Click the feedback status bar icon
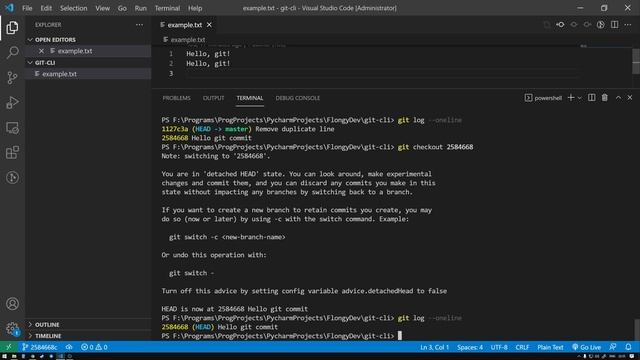Image resolution: width=640 pixels, height=360 pixels. [x=613, y=347]
